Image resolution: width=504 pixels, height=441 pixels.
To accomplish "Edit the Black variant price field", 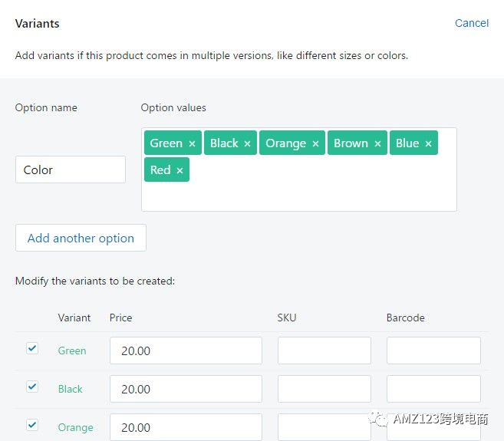I will [186, 389].
